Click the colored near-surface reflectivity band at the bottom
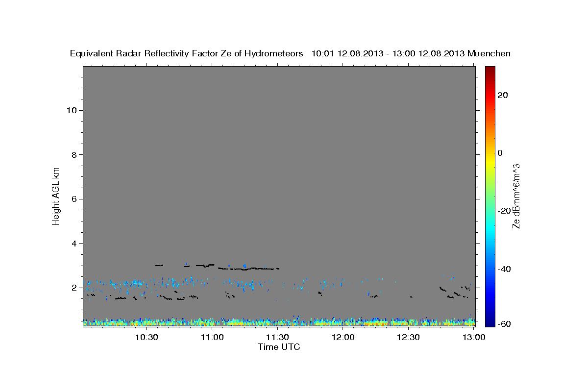The width and height of the screenshot is (588, 392). click(279, 322)
